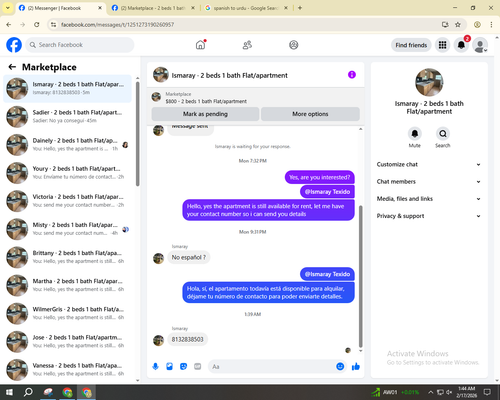
Task: Open Dainely conversation in list
Action: coord(67,144)
